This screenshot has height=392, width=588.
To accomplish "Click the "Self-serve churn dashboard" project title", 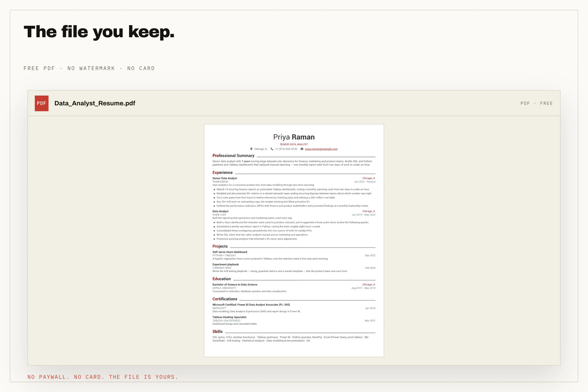I will tap(230, 252).
